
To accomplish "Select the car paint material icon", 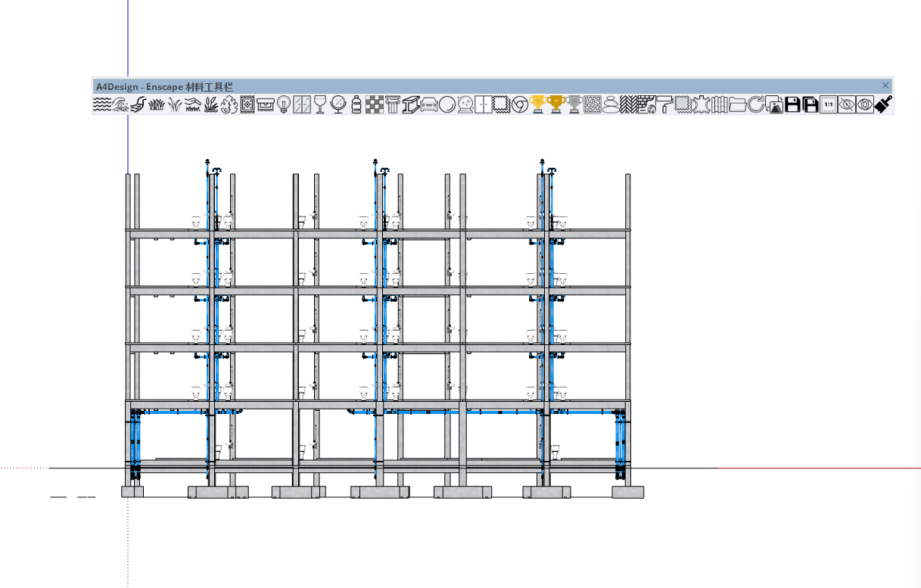I will point(428,104).
